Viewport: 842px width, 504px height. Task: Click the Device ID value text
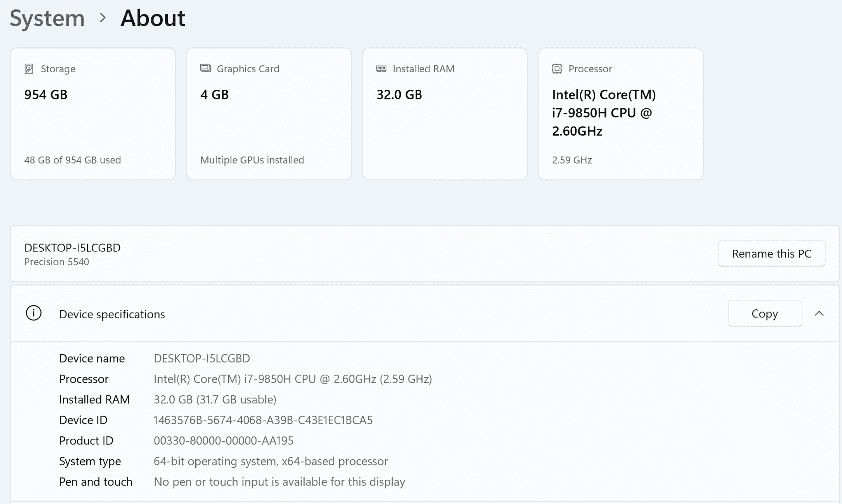(x=263, y=420)
